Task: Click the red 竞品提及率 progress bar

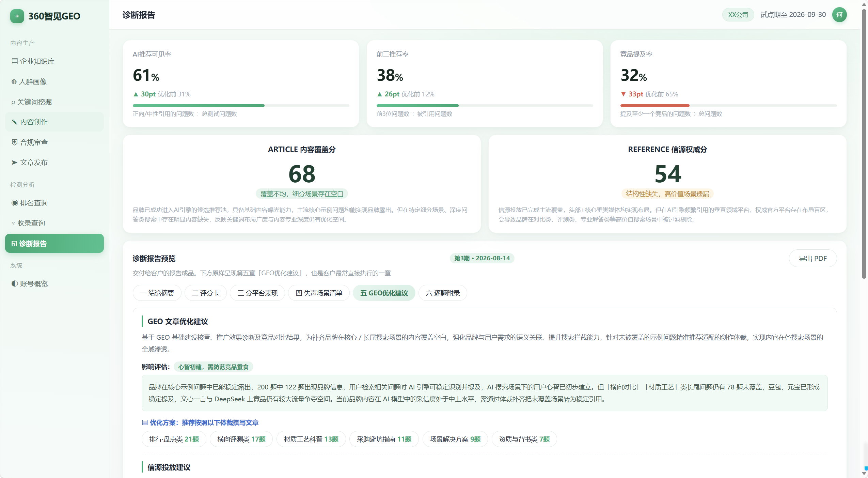Action: (x=728, y=106)
